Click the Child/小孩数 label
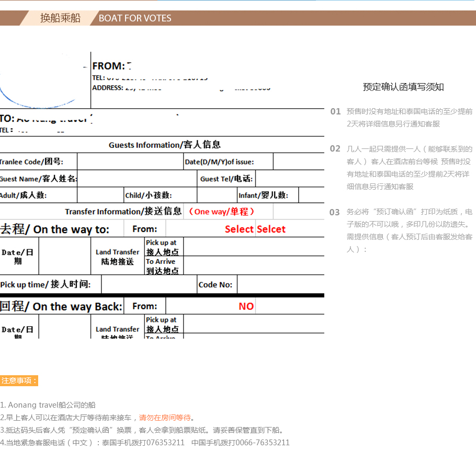Viewport: 476px width, 451px height. 149,195
